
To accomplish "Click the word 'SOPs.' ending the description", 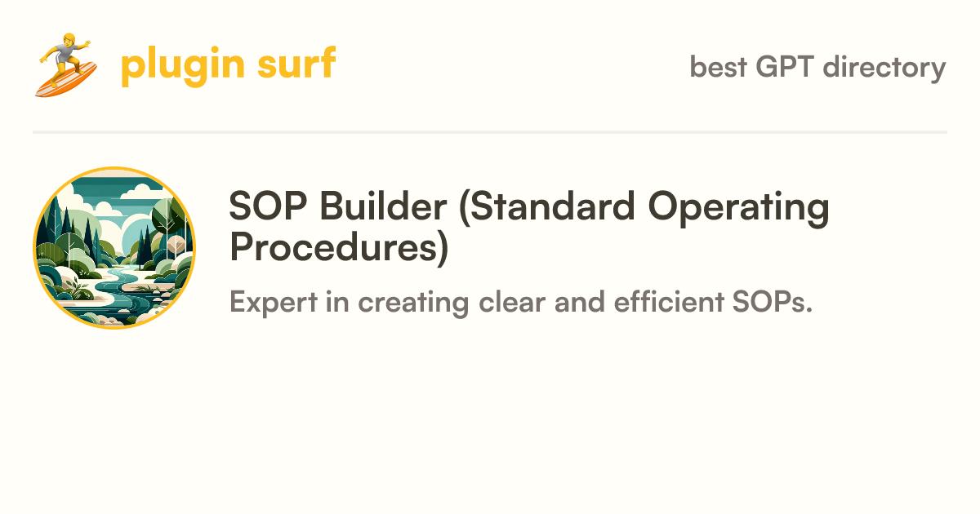I will pos(768,302).
